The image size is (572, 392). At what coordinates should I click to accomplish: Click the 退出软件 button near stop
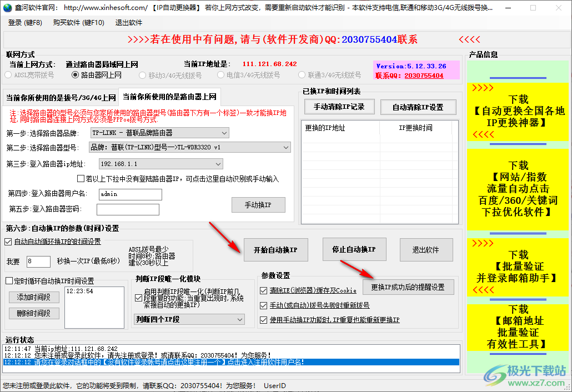point(426,250)
